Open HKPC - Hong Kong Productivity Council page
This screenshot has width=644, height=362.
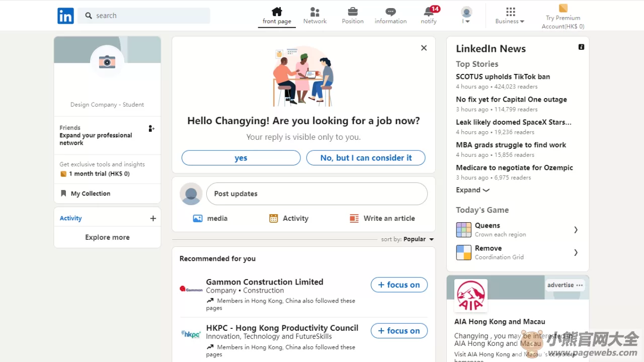[282, 328]
